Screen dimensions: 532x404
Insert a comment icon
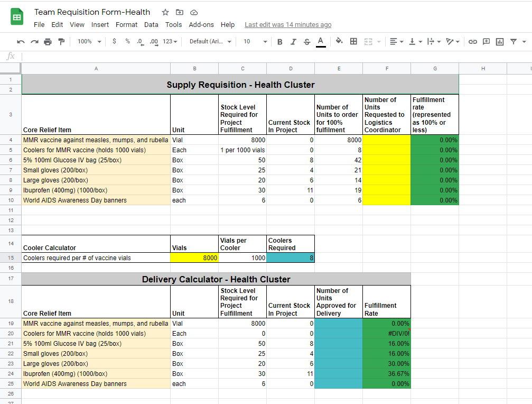(x=486, y=41)
